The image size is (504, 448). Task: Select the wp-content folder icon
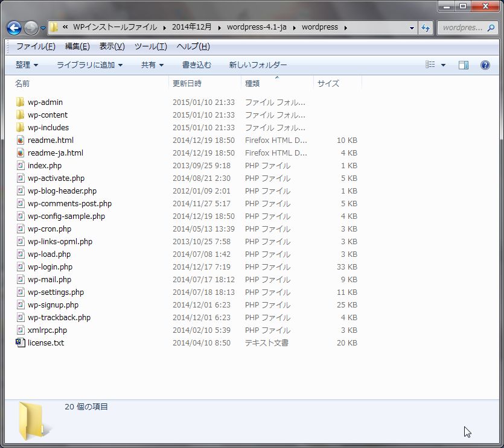[20, 115]
